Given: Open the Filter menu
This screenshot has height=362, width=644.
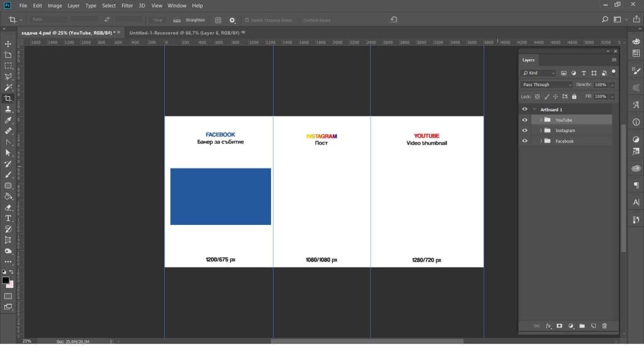Looking at the screenshot, I should (x=127, y=6).
